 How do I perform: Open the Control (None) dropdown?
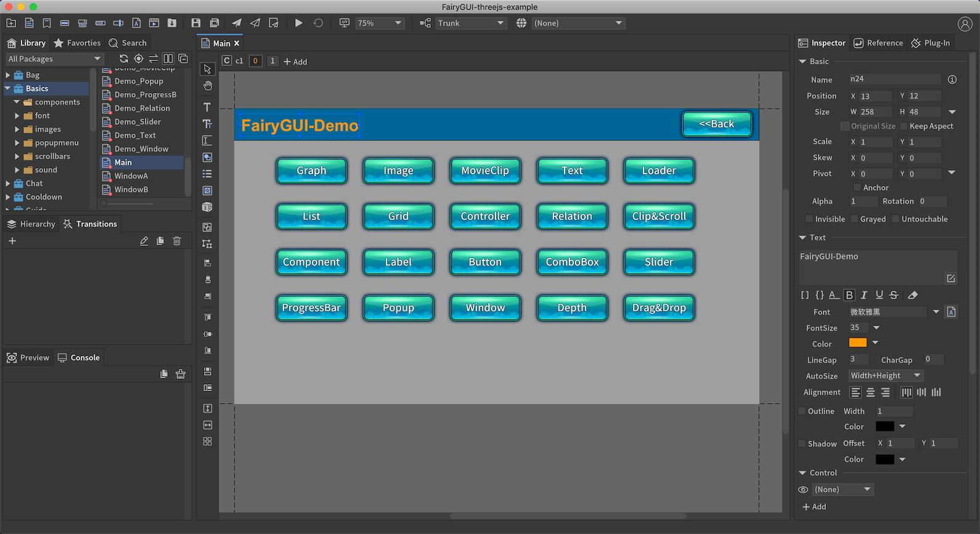pyautogui.click(x=843, y=490)
